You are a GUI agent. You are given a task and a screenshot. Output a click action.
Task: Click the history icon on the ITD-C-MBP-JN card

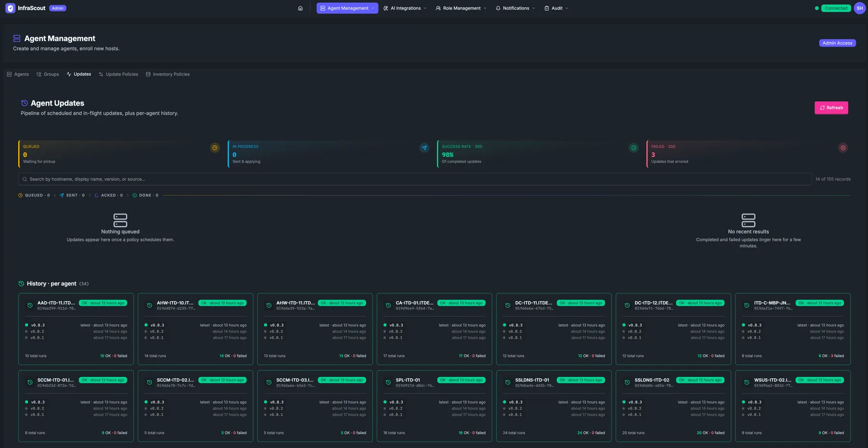click(x=746, y=305)
